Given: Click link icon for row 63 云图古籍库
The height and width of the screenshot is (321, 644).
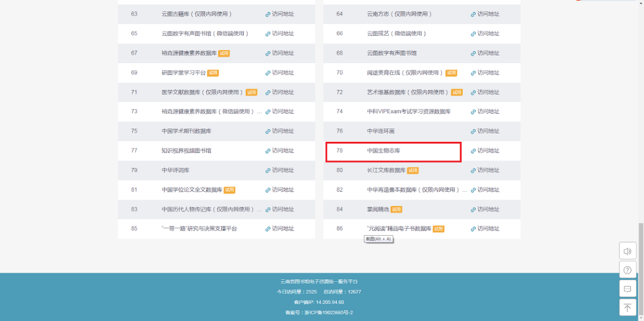Looking at the screenshot, I should tap(268, 14).
